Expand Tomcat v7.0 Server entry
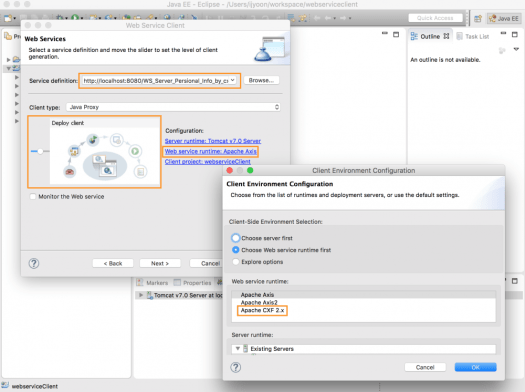525x392 pixels. coord(141,295)
